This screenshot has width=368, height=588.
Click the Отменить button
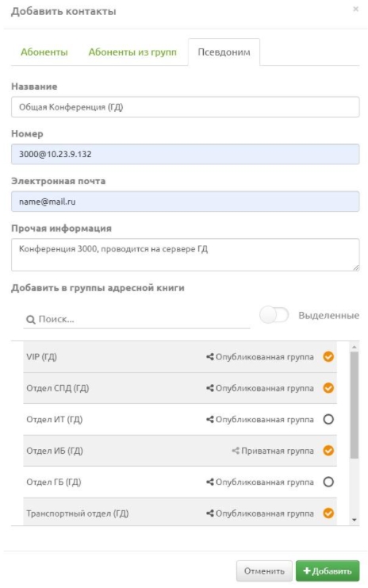coord(264,571)
